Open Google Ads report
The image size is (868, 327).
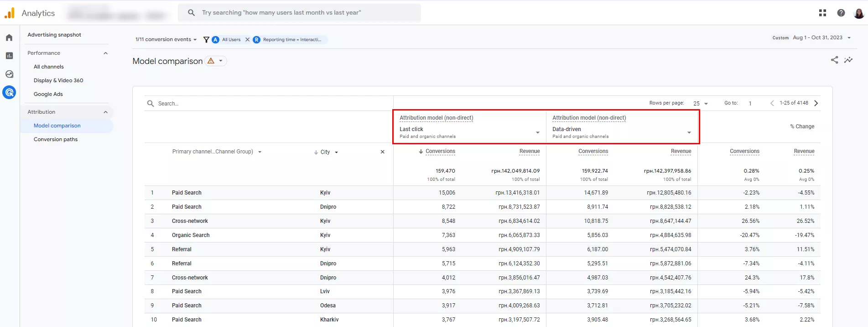click(48, 94)
